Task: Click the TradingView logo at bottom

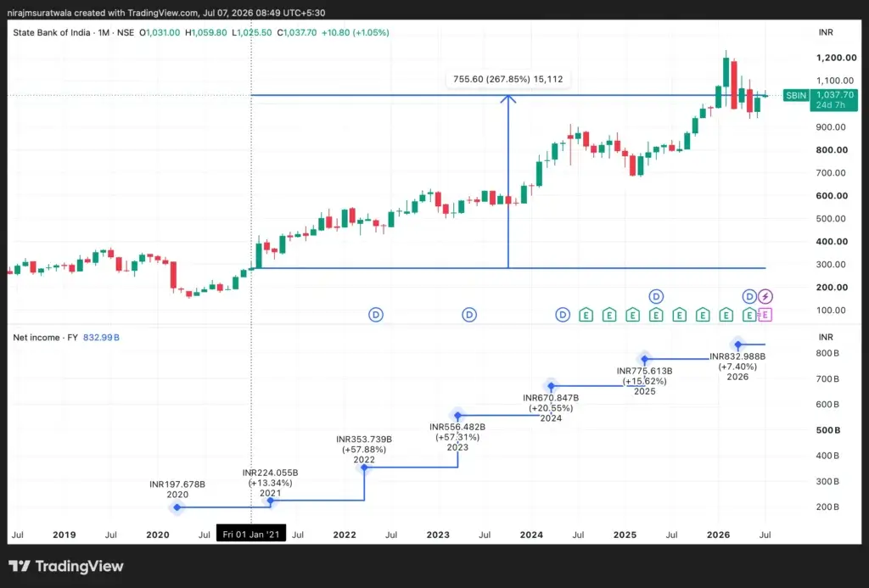Action: click(66, 566)
